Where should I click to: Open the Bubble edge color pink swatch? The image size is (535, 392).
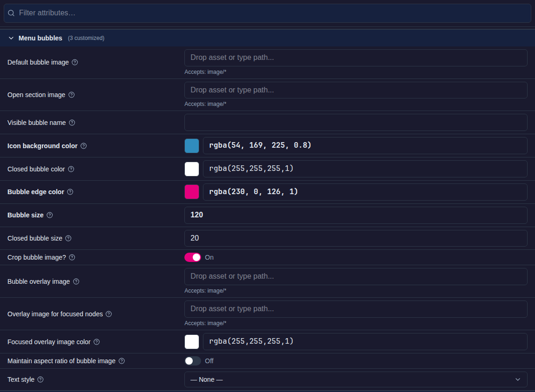click(x=192, y=192)
